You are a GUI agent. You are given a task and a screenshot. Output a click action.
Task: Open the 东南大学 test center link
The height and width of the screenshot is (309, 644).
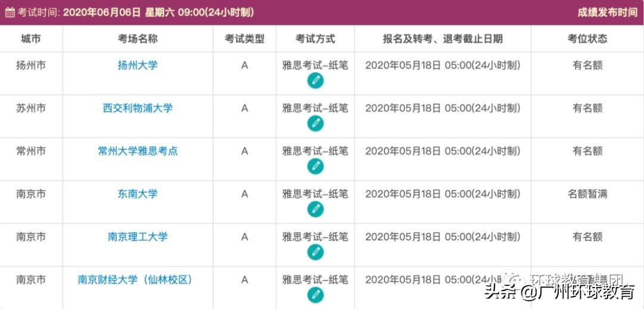pyautogui.click(x=138, y=194)
